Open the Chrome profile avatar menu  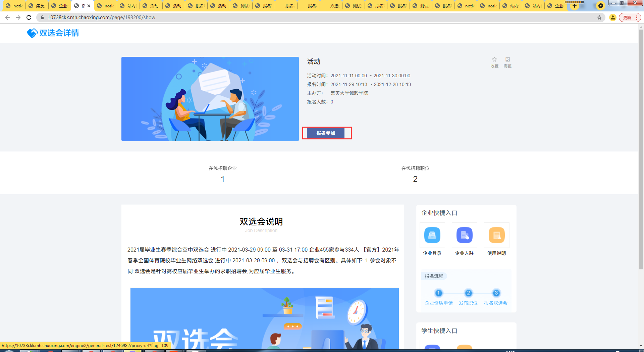tap(613, 17)
